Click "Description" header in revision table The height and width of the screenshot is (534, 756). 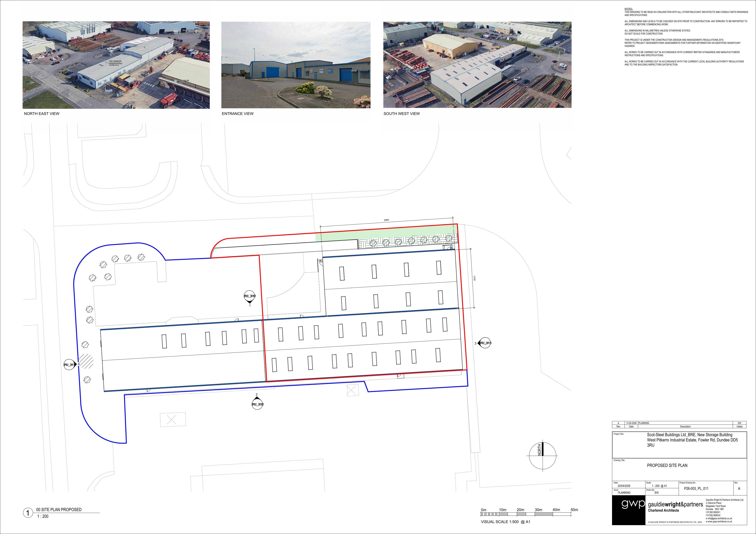685,426
